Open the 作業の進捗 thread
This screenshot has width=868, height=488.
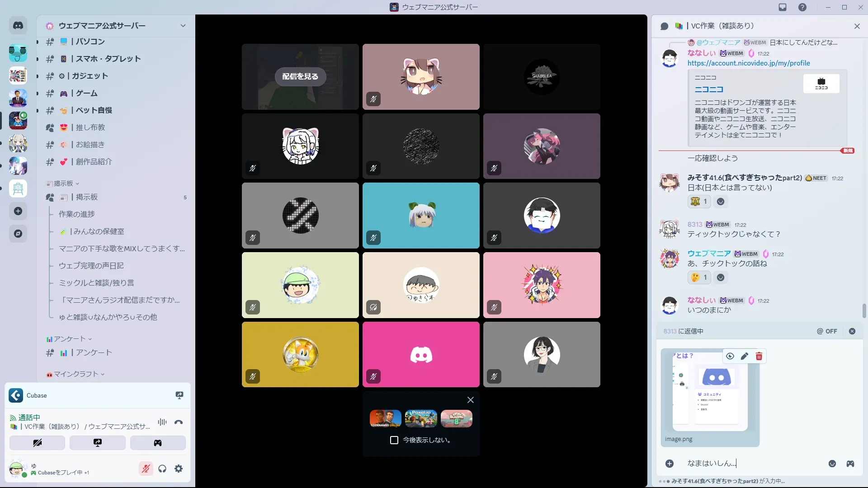[77, 214]
